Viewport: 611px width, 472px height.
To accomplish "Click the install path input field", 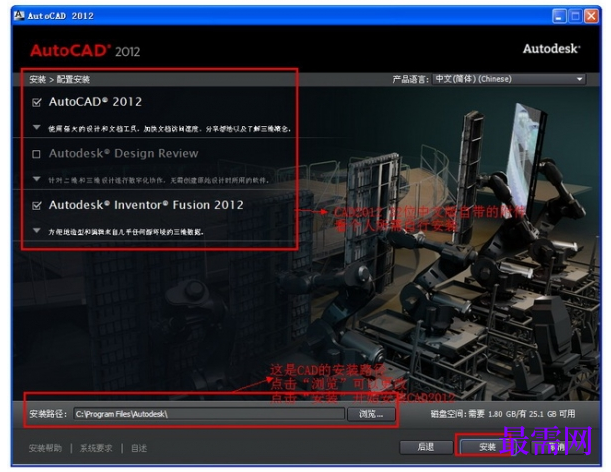I will pos(209,414).
